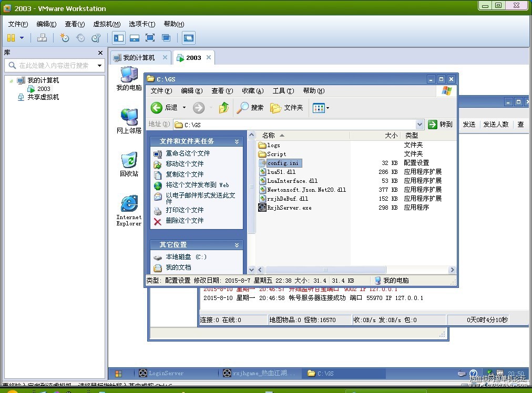Click the VMware pause virtual machine icon
This screenshot has height=393, width=532.
[x=11, y=38]
